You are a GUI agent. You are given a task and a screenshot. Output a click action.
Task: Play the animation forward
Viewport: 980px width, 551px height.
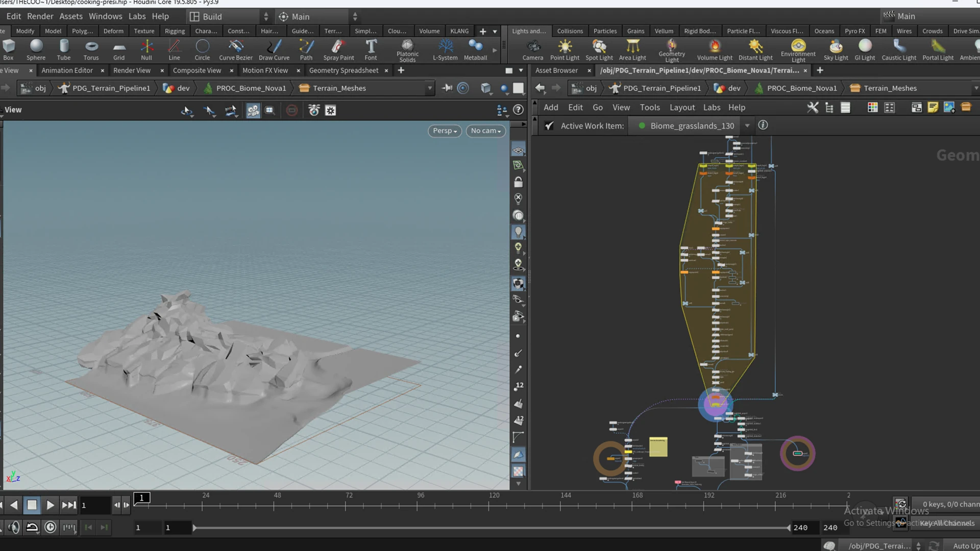(x=50, y=505)
